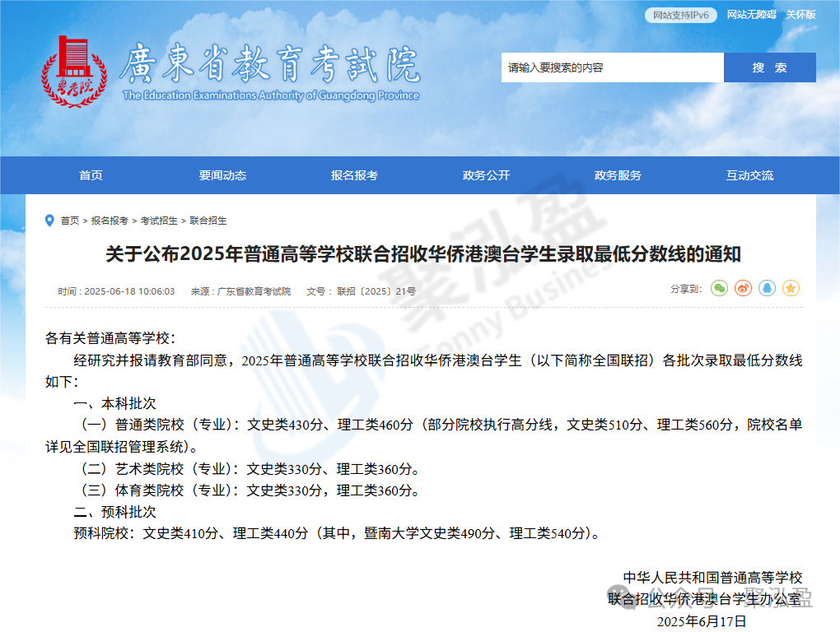Share the notice via the Weibo icon
This screenshot has height=632, width=840.
pos(742,288)
